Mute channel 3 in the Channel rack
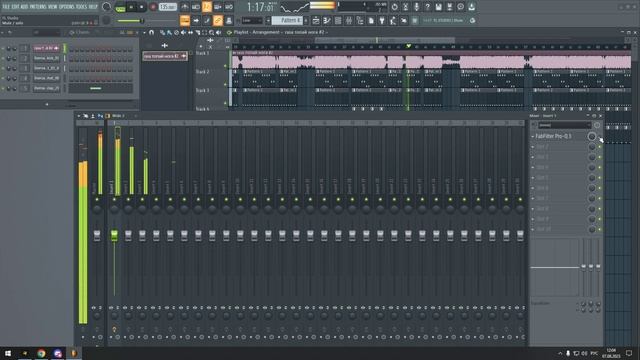 coord(3,69)
